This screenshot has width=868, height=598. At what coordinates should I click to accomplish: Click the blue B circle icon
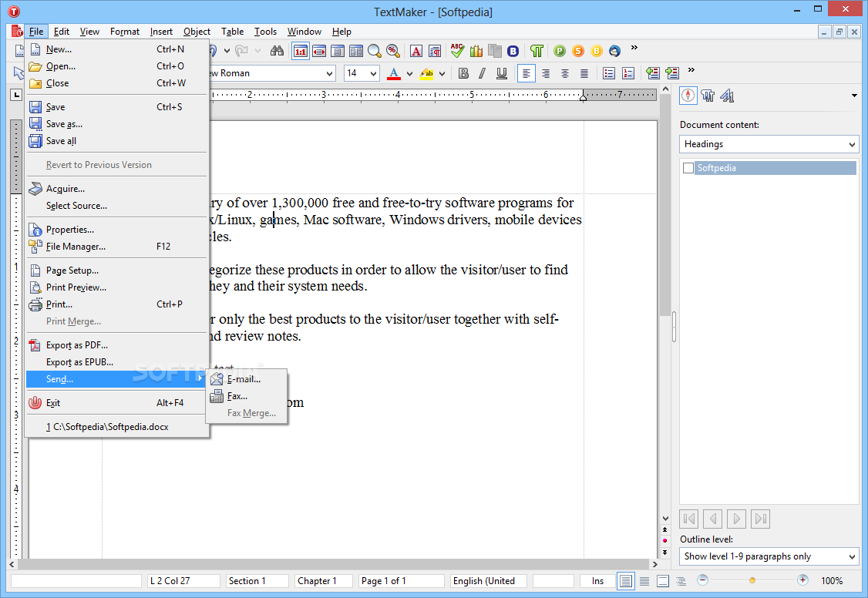point(513,52)
